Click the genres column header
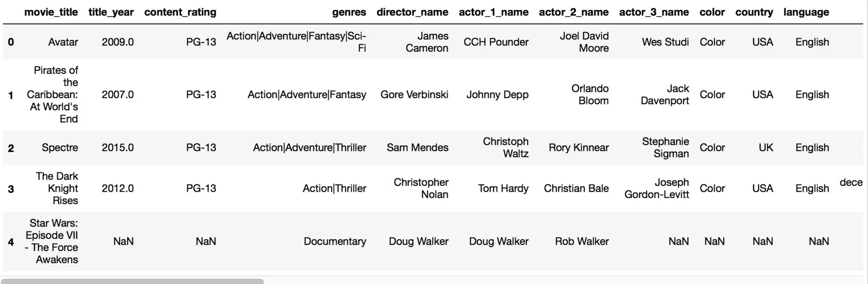The image size is (868, 284). [x=349, y=12]
